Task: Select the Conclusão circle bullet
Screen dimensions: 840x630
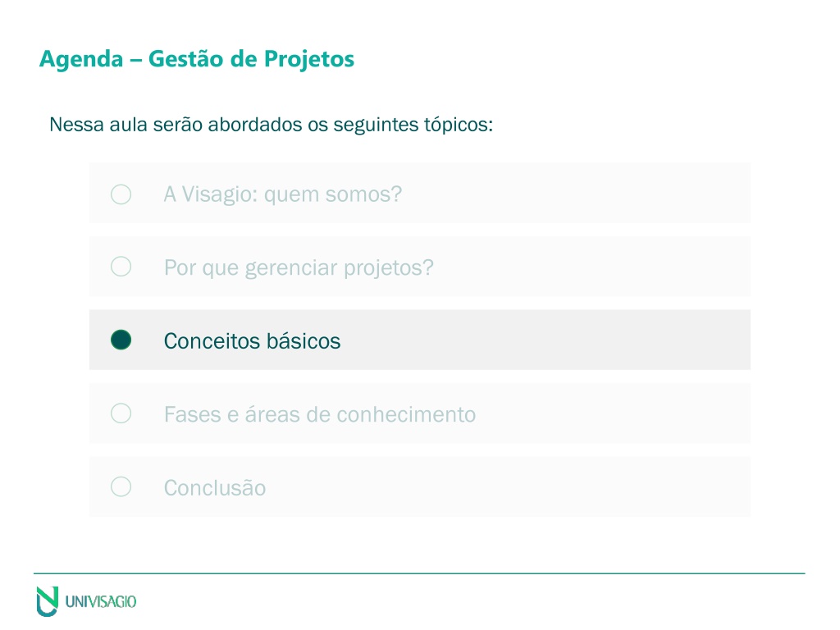Action: click(x=121, y=486)
